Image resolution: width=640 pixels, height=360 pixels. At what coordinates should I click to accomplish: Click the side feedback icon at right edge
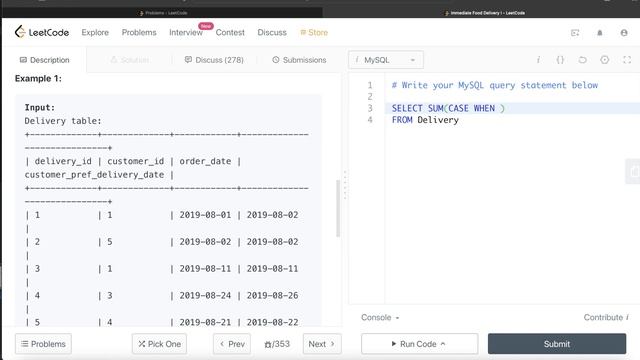633,171
